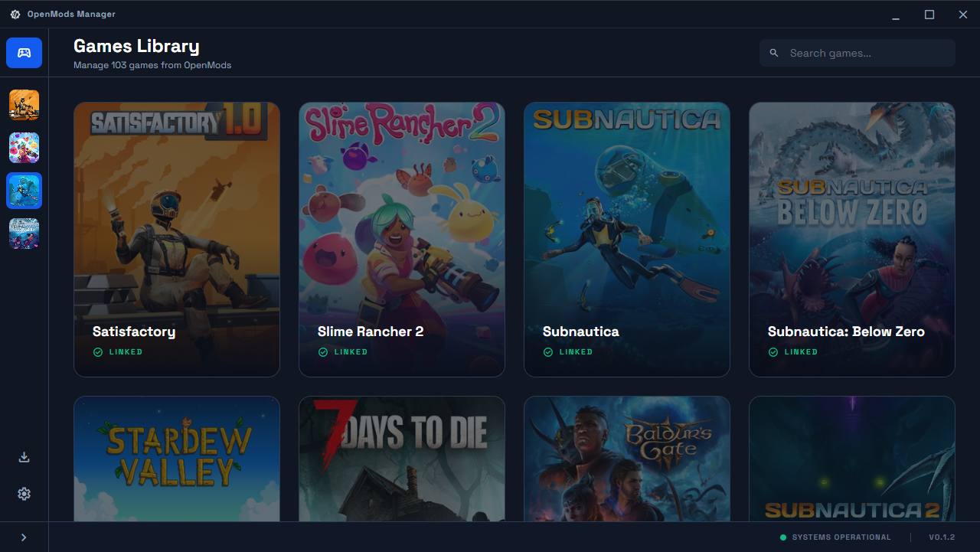This screenshot has height=552, width=980.
Task: Open the Satisfactory game card
Action: [x=177, y=240]
